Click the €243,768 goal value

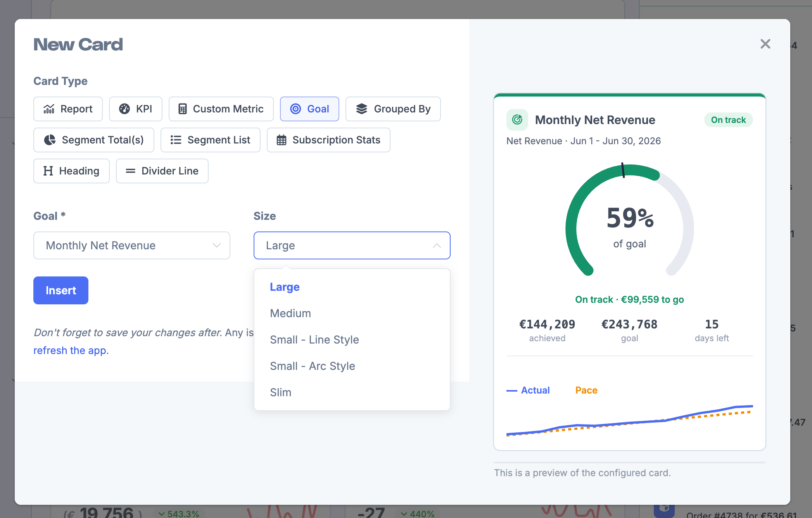(629, 324)
